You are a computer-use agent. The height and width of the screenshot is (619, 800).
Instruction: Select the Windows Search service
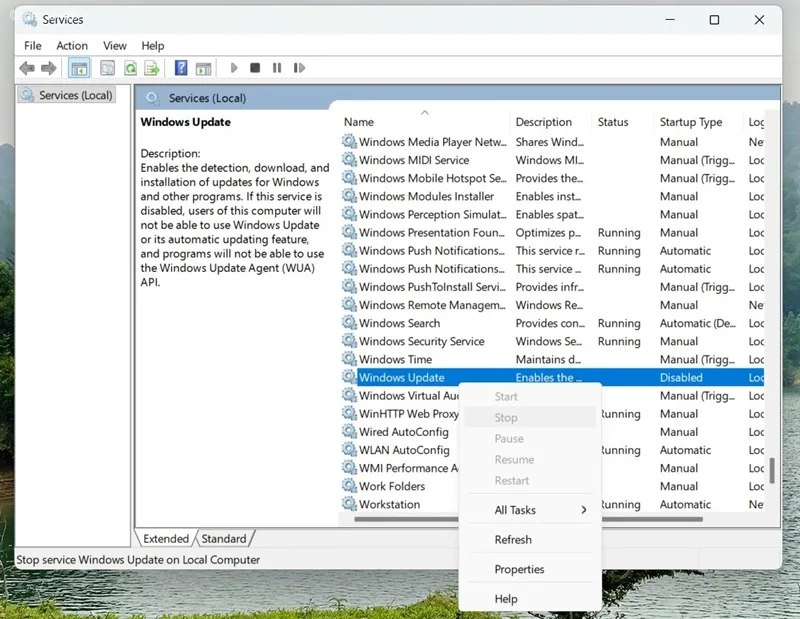point(553,323)
